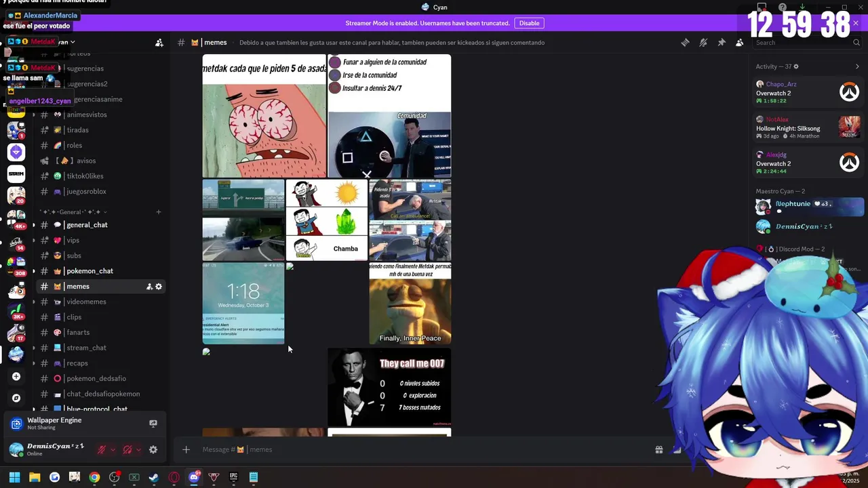Toggle notification settings bell in header
This screenshot has height=488, width=868.
703,42
